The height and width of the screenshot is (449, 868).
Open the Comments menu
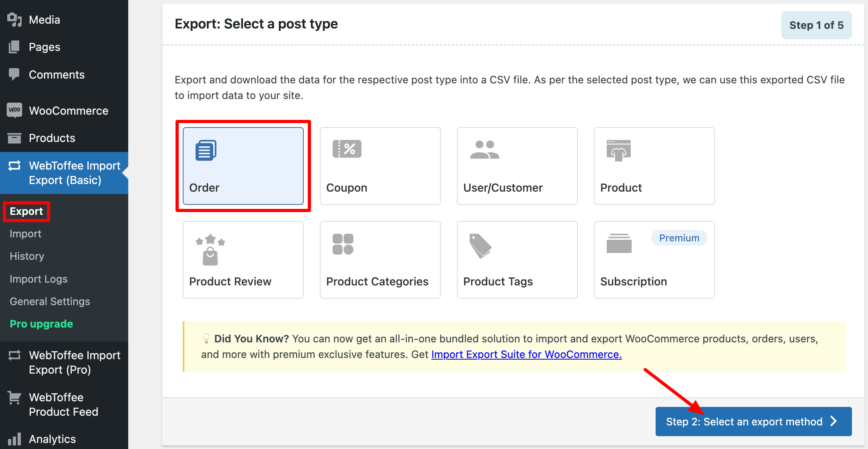pyautogui.click(x=64, y=75)
